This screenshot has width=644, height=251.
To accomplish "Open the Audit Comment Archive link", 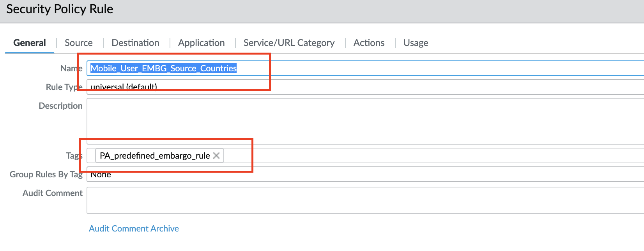I will (x=134, y=228).
